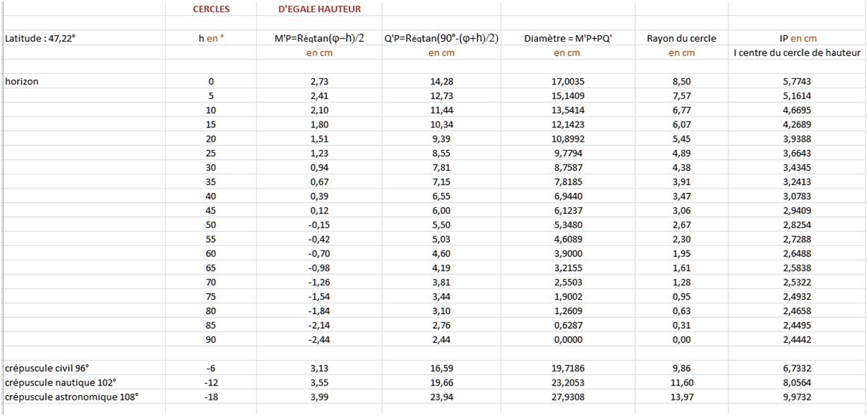Select the crépuscule civil 96° label cell
This screenshot has height=416, width=868.
coord(47,368)
